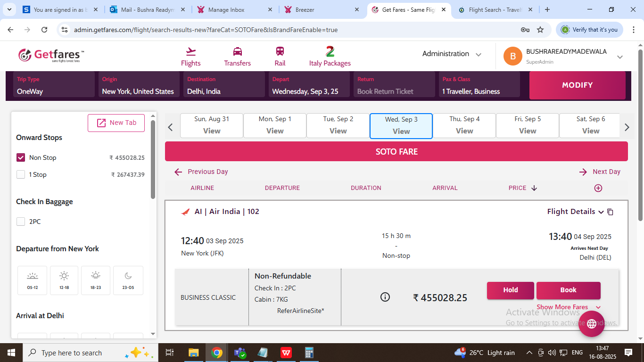Open the Transfers taxi icon

238,51
